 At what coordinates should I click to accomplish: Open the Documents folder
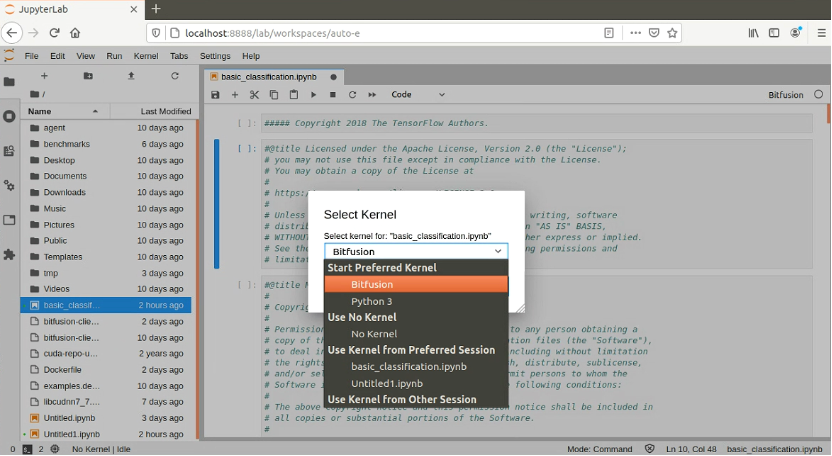point(106,176)
